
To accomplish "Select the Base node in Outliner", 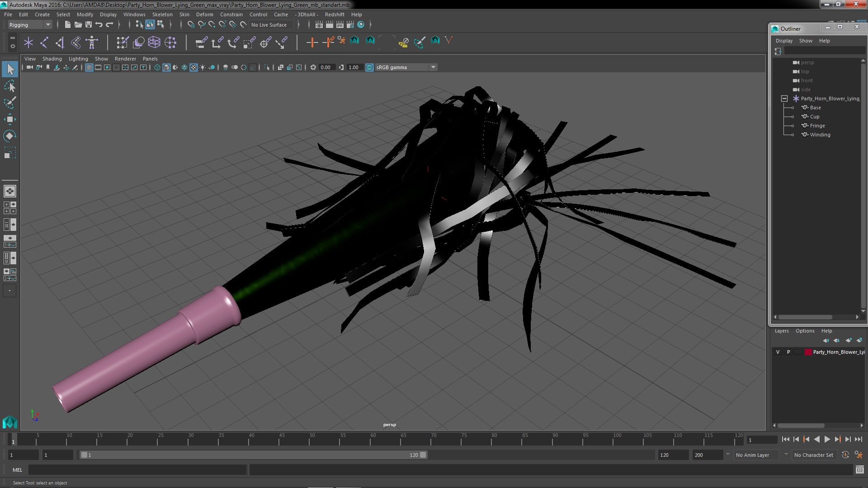I will [815, 108].
